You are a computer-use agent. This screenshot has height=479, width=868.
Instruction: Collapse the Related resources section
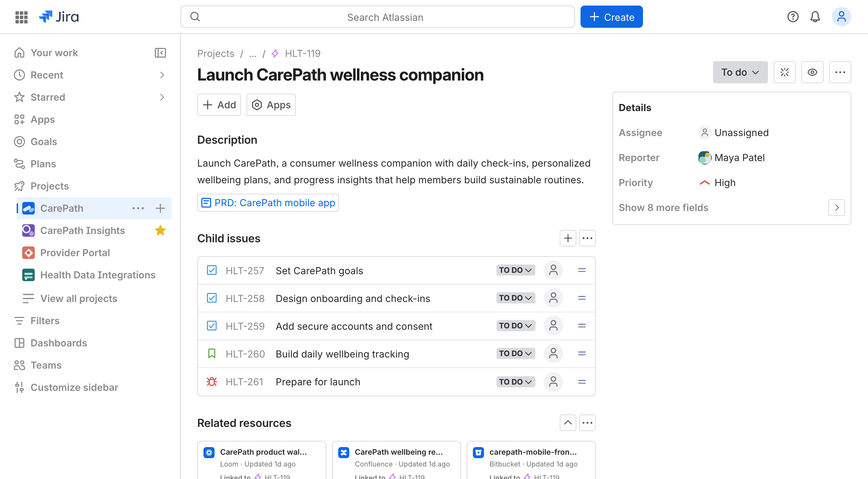(x=568, y=423)
